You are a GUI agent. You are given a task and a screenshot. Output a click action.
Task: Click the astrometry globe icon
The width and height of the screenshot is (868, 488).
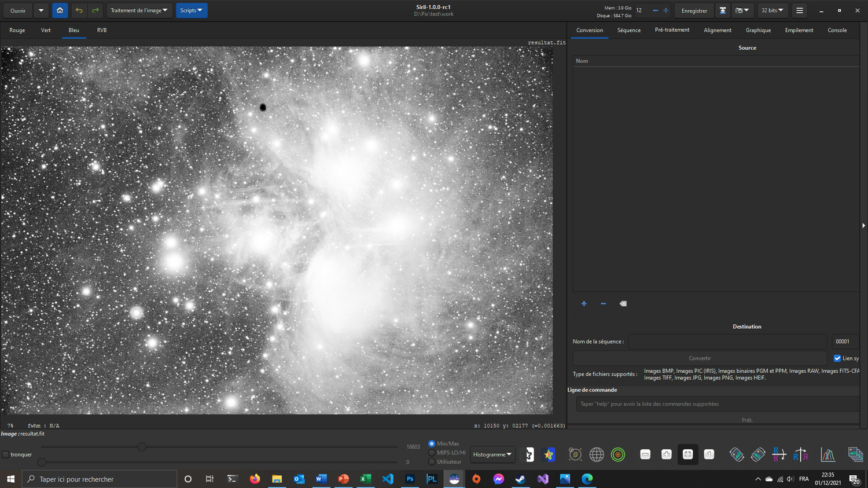point(597,455)
